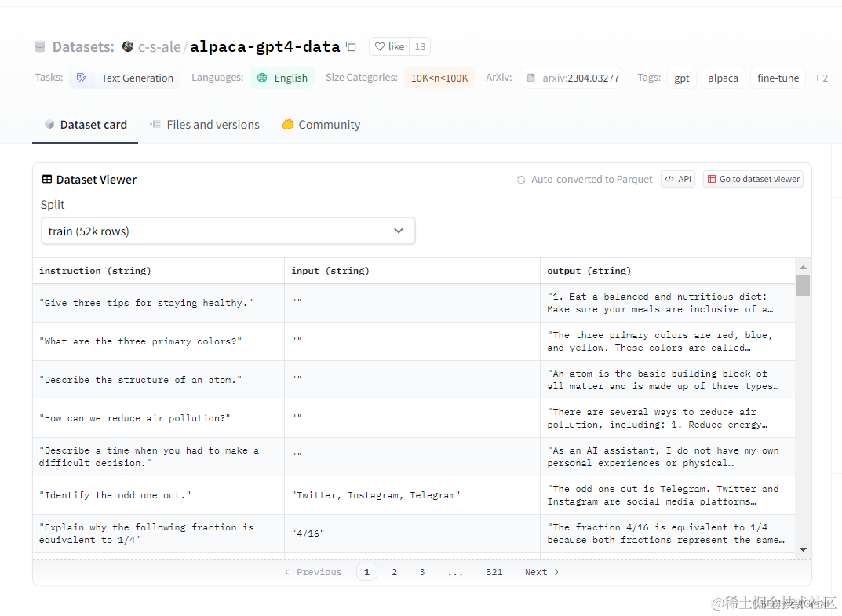Click the heart like button

[x=389, y=47]
